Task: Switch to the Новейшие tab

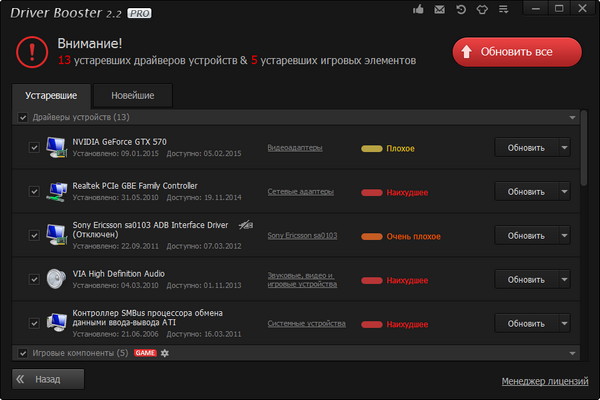Action: coord(133,96)
